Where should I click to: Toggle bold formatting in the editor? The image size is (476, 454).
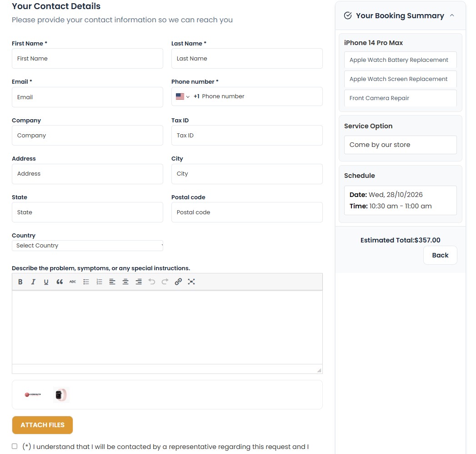[20, 282]
